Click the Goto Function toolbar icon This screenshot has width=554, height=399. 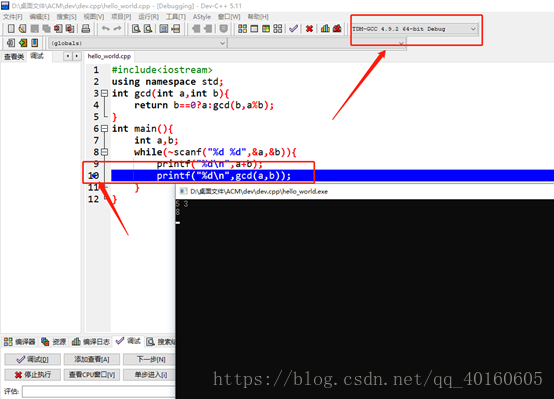164,29
